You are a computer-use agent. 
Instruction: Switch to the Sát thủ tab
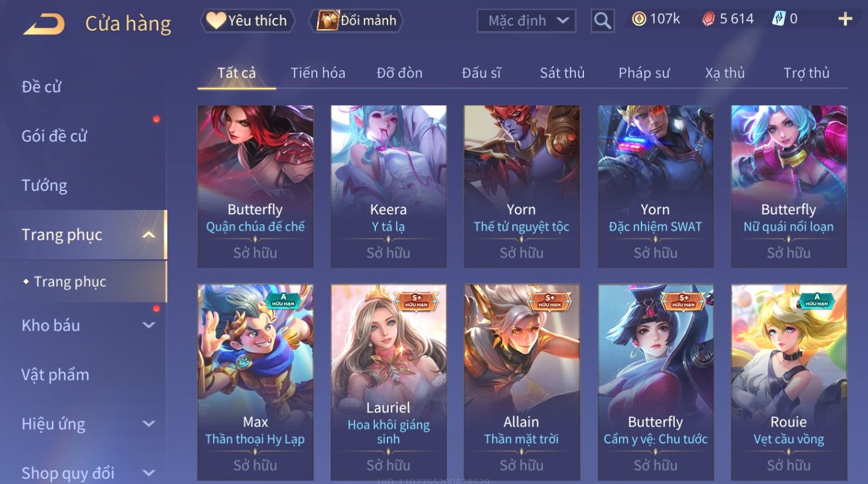click(x=562, y=73)
